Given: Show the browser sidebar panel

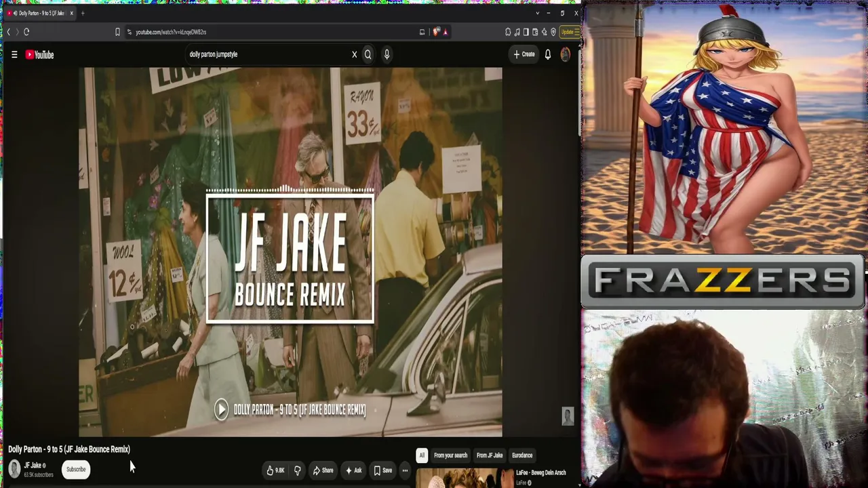Looking at the screenshot, I should [x=526, y=32].
